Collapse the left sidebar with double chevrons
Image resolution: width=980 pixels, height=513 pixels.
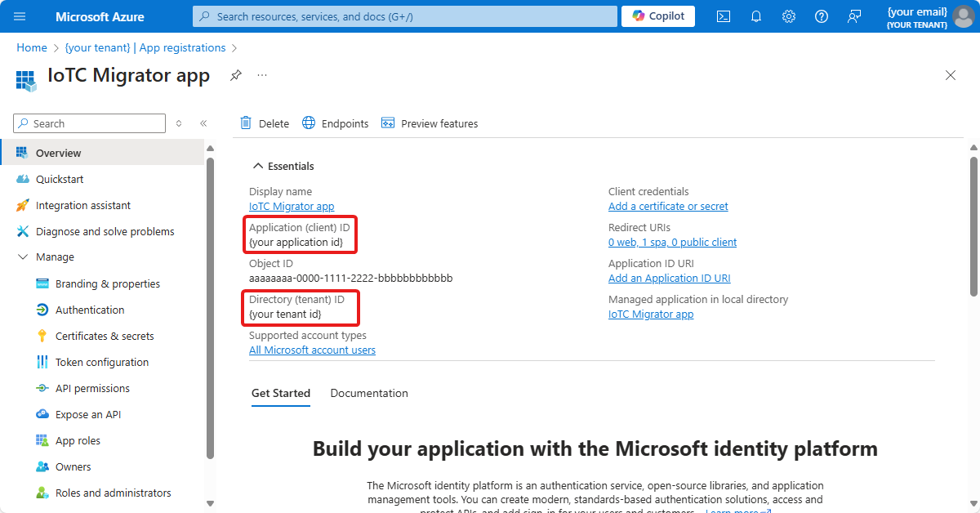point(203,123)
